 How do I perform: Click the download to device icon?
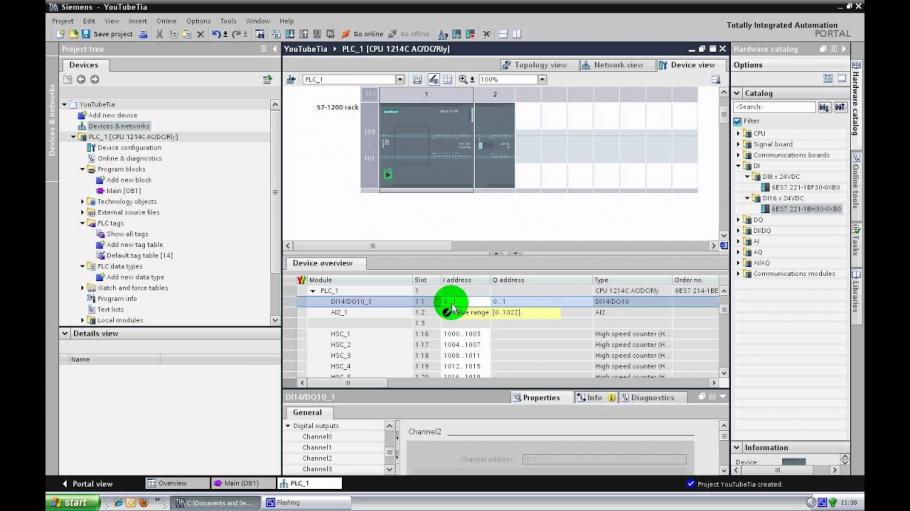tap(290, 34)
